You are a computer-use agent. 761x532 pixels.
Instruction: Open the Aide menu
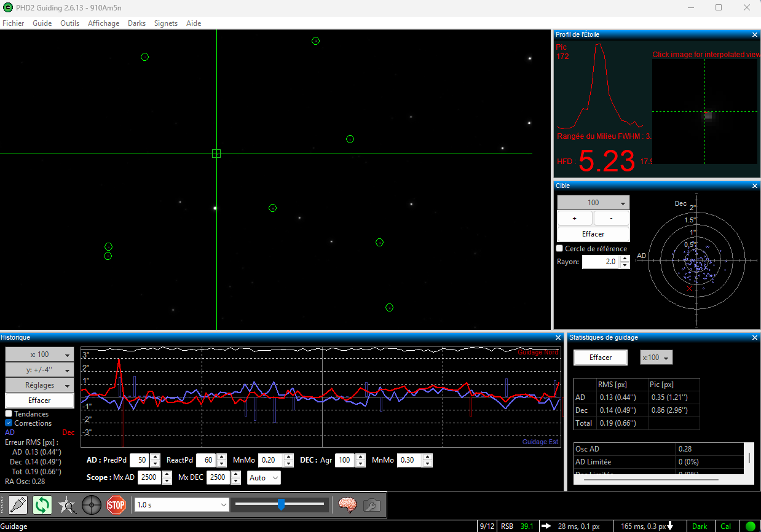194,23
